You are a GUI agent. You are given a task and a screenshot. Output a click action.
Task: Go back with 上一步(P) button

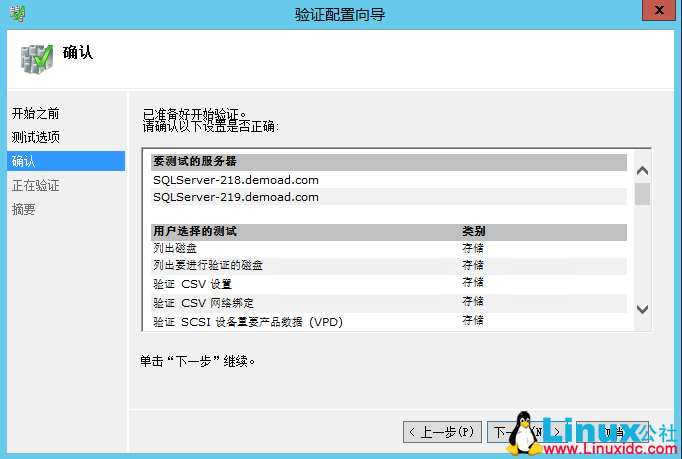pyautogui.click(x=442, y=432)
